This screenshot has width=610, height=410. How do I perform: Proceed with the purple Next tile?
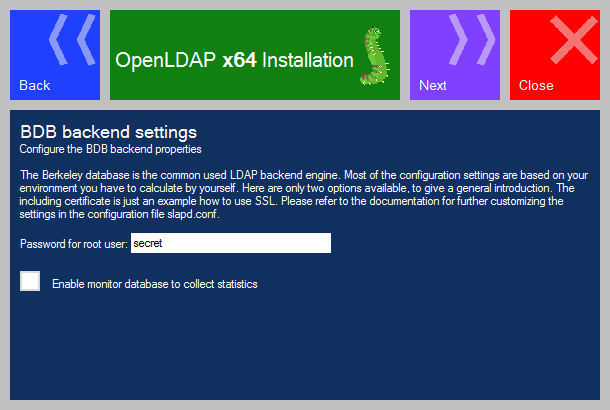click(455, 55)
